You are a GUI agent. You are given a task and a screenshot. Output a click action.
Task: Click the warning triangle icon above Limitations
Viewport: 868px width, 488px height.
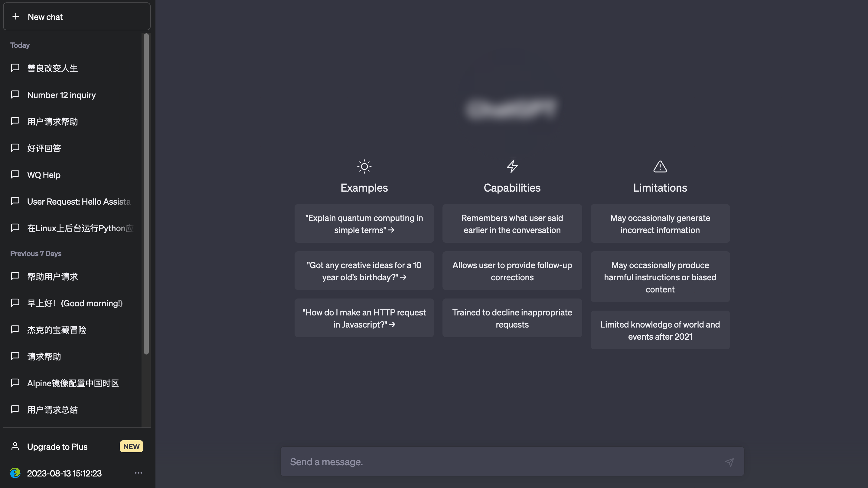[x=660, y=167]
